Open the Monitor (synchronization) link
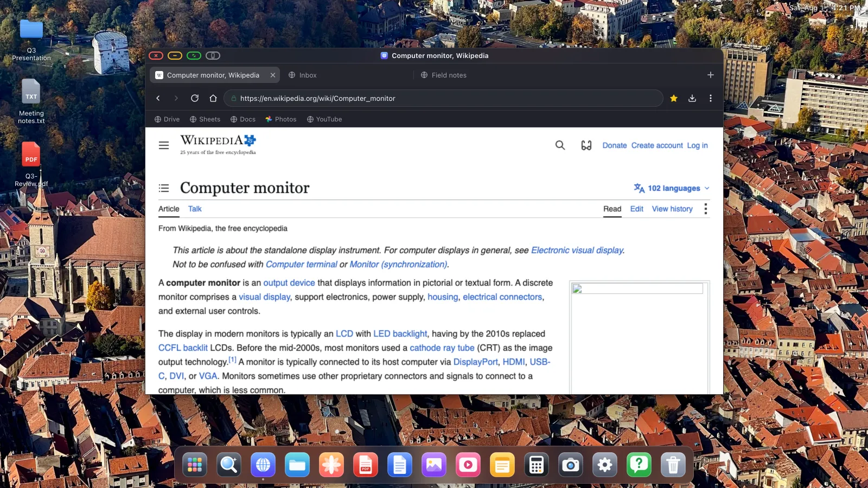This screenshot has height=488, width=868. (x=398, y=264)
